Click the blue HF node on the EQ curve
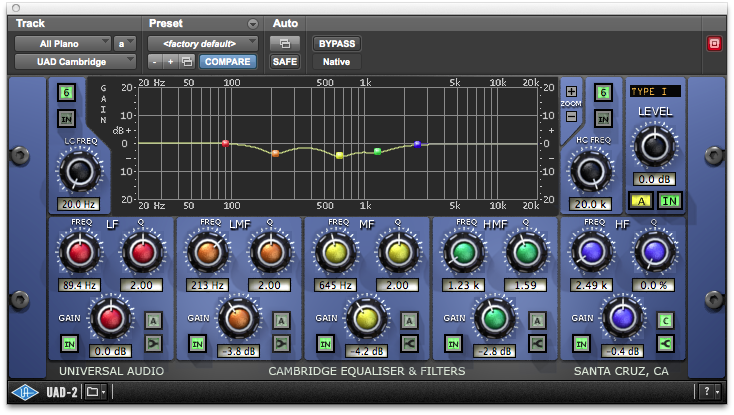Screen dimensions: 734x415 click(x=418, y=145)
